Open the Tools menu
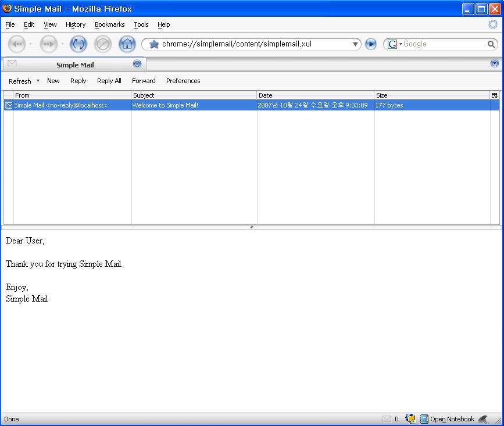This screenshot has height=426, width=504. (141, 24)
